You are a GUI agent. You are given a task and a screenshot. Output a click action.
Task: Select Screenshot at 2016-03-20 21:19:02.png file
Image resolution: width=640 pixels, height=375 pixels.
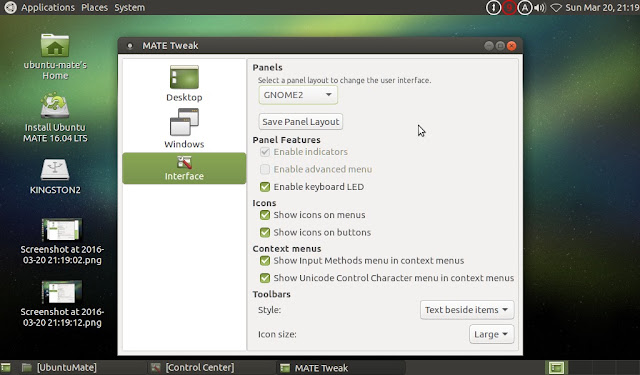click(x=62, y=242)
